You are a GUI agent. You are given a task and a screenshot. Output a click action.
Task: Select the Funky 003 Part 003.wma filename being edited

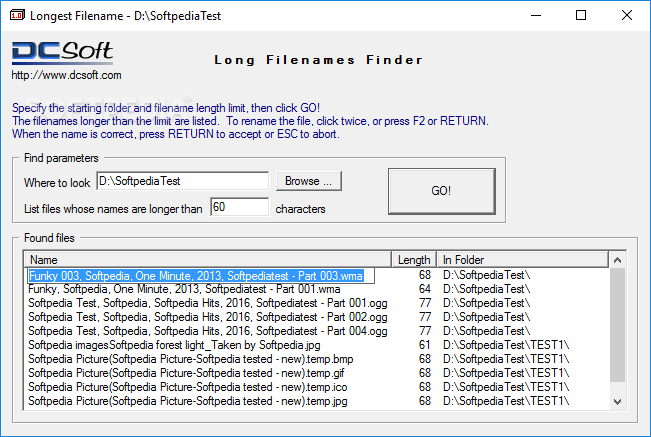201,276
